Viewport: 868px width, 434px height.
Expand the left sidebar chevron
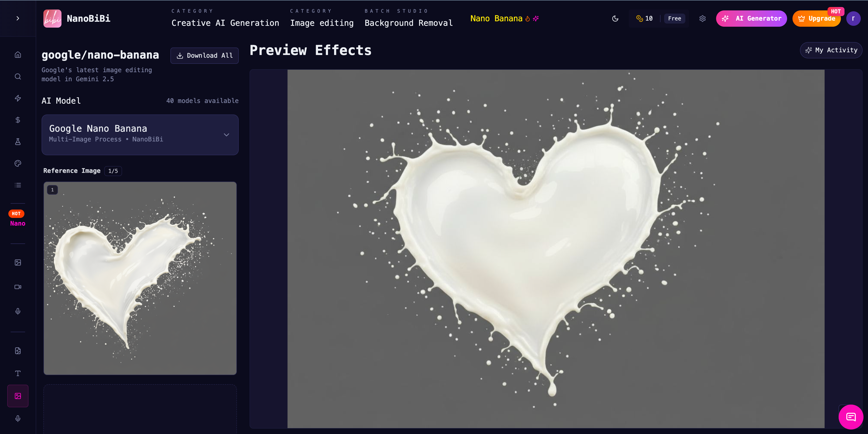tap(18, 19)
